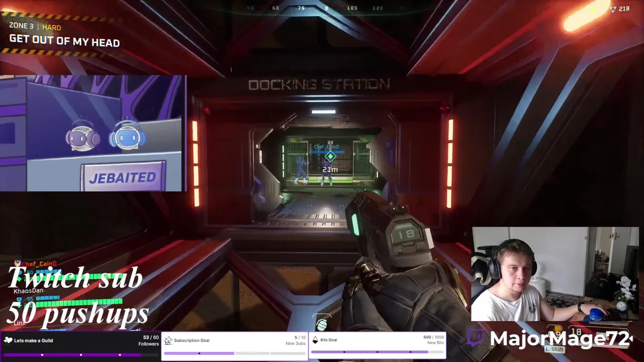Click the Bits Goal progress bar
This screenshot has height=362, width=644.
pos(377,352)
